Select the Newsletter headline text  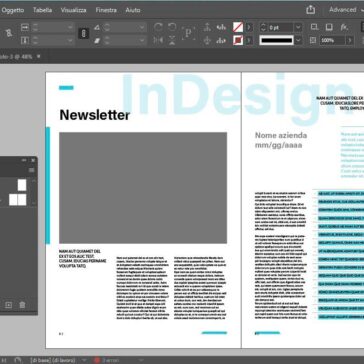(94, 115)
